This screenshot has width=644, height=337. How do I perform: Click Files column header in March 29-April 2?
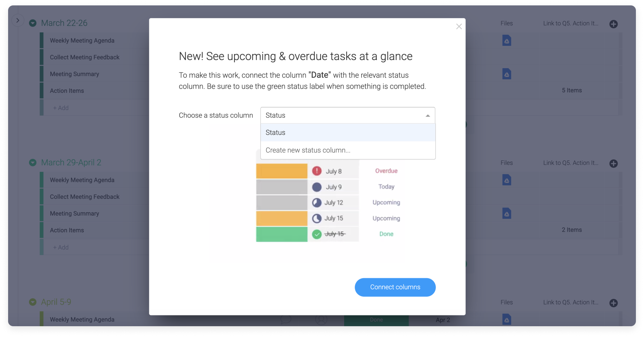[x=507, y=163]
